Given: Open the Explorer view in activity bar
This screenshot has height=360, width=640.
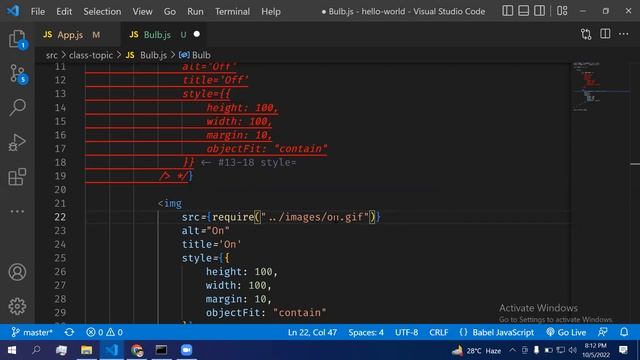Looking at the screenshot, I should coord(17,39).
